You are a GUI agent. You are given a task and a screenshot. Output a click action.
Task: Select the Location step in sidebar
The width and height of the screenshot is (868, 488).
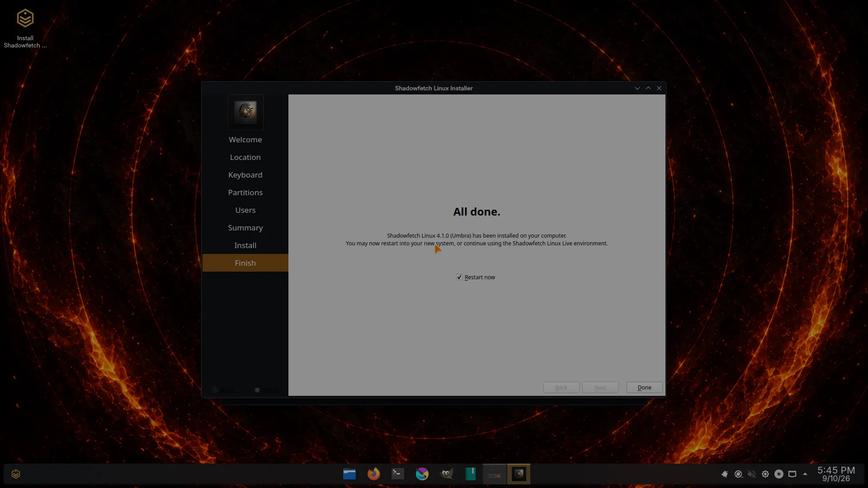point(245,157)
